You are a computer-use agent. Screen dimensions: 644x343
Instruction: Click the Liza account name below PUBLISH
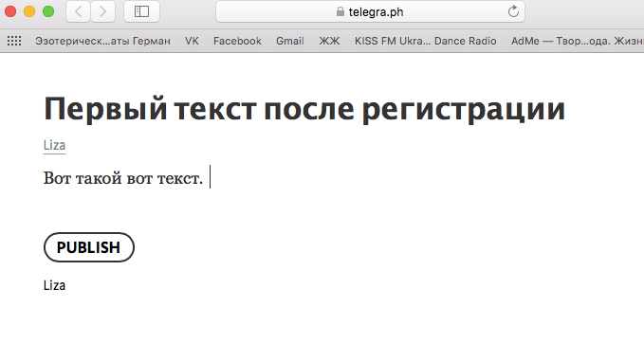click(x=54, y=285)
